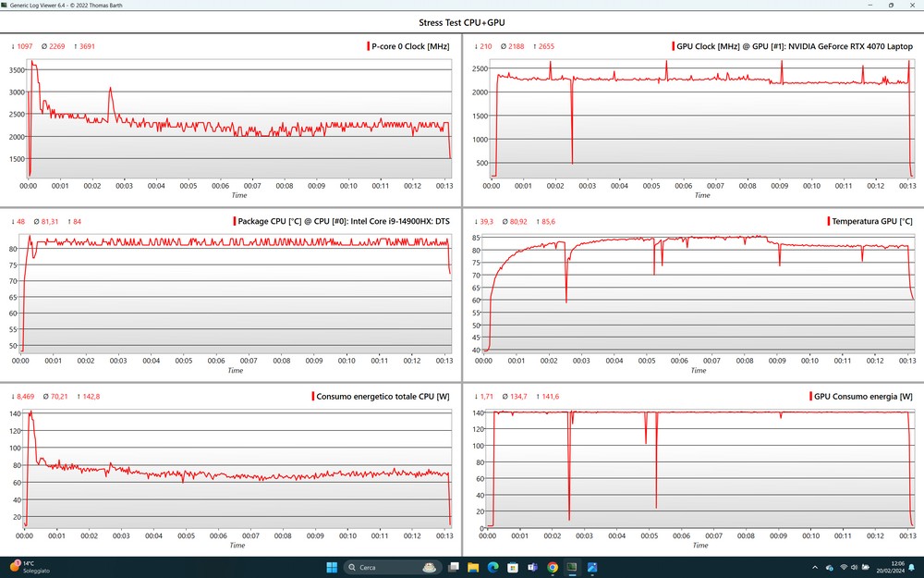Open Microsoft Teams from the taskbar

(x=532, y=567)
